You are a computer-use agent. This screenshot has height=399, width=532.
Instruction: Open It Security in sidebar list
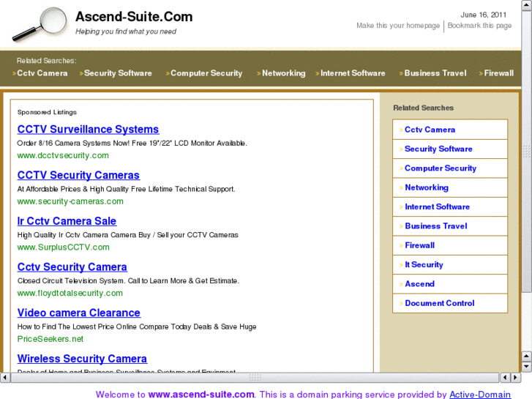coord(424,265)
